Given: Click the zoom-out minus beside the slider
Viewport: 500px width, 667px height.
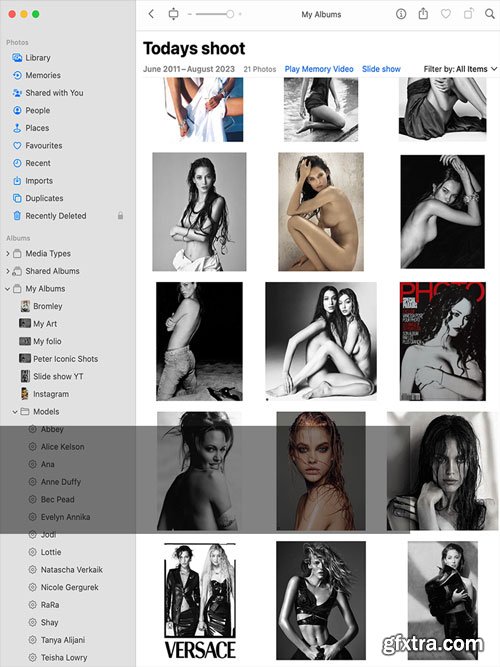Looking at the screenshot, I should pyautogui.click(x=189, y=14).
